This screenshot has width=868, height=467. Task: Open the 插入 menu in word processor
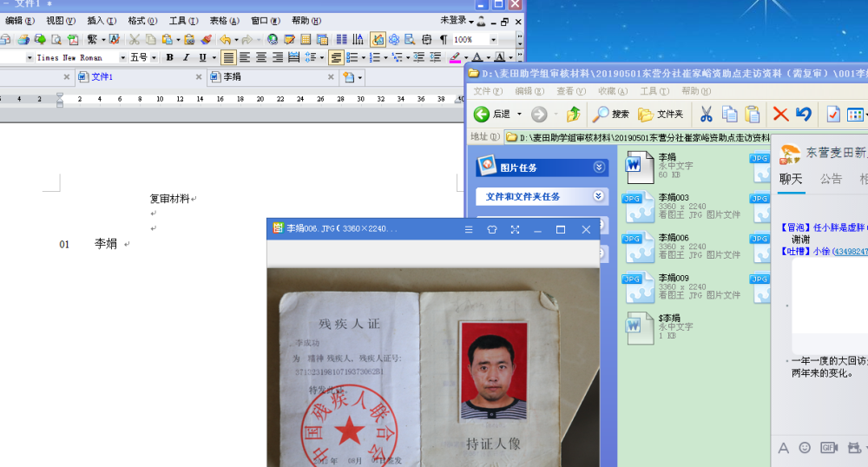coord(102,21)
